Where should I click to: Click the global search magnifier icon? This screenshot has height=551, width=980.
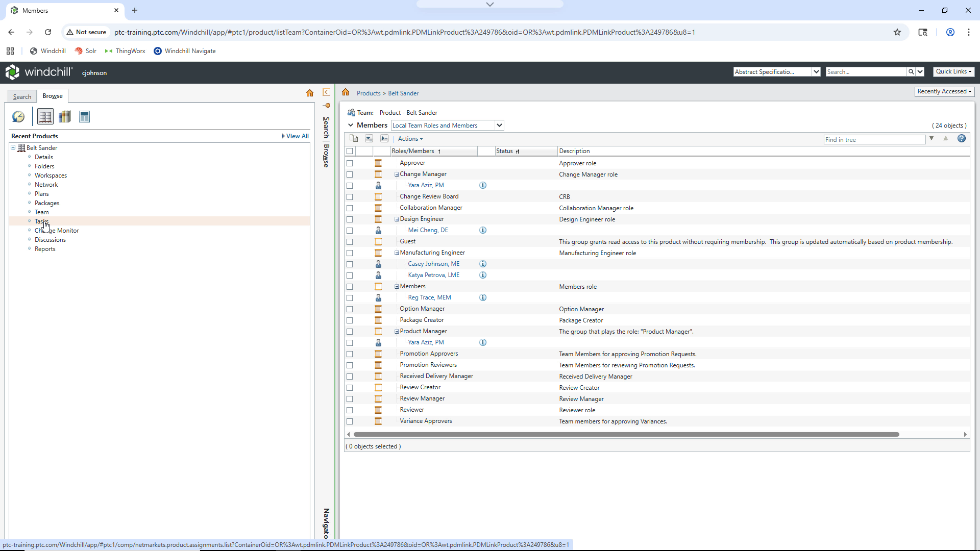(911, 72)
